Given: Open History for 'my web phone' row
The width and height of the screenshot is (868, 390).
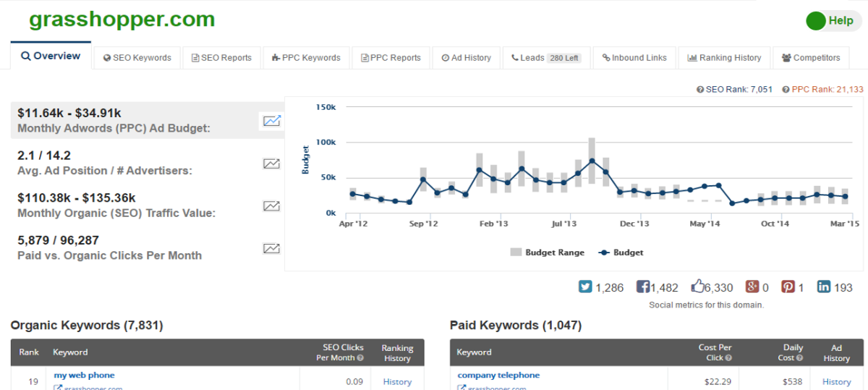Looking at the screenshot, I should pyautogui.click(x=397, y=381).
